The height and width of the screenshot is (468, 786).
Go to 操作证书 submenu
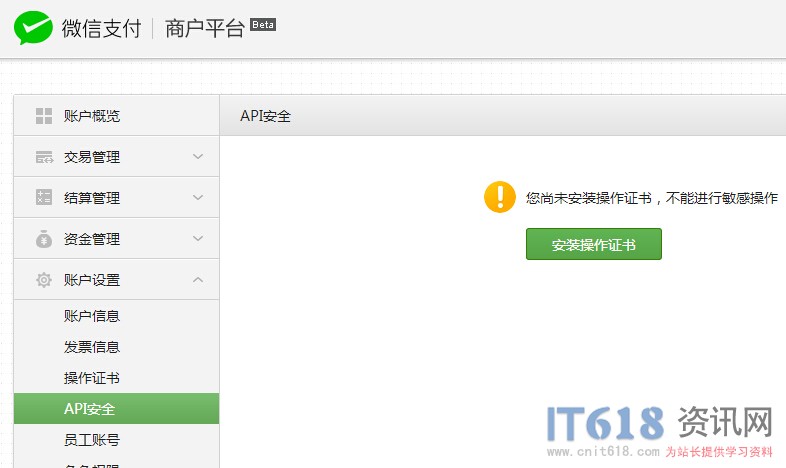click(92, 378)
